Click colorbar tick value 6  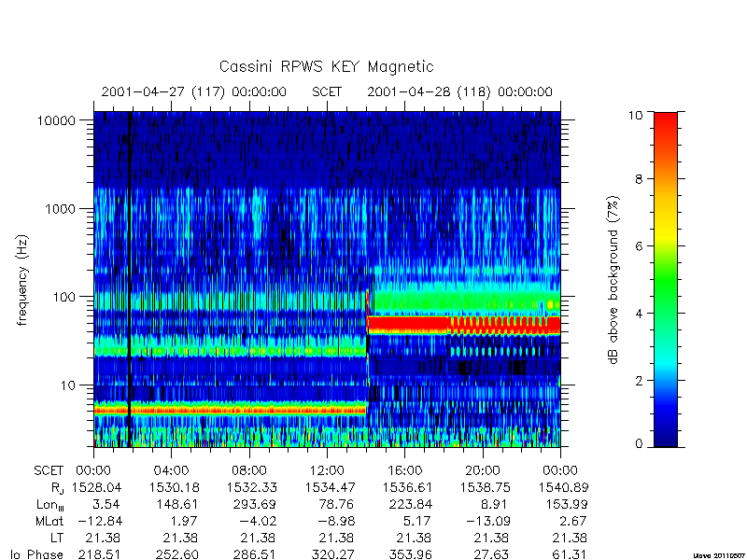[639, 246]
